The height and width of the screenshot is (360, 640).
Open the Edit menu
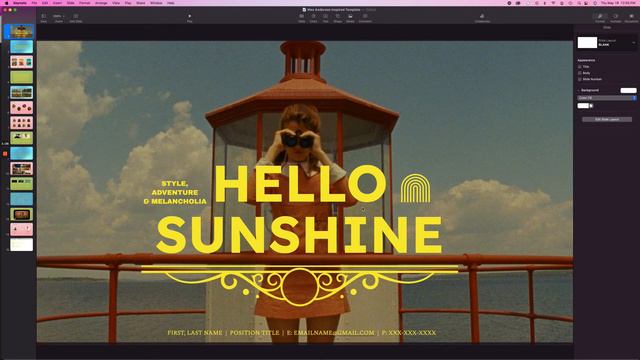[x=45, y=3]
